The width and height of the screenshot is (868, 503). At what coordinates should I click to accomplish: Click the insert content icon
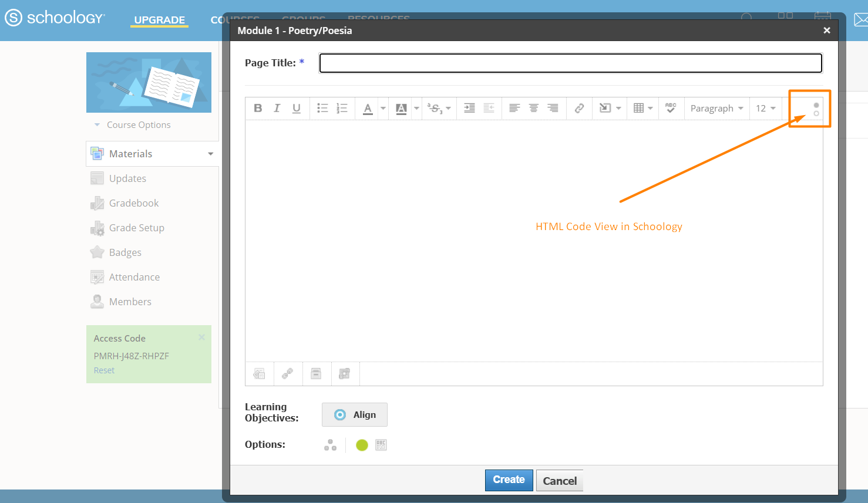click(x=605, y=108)
